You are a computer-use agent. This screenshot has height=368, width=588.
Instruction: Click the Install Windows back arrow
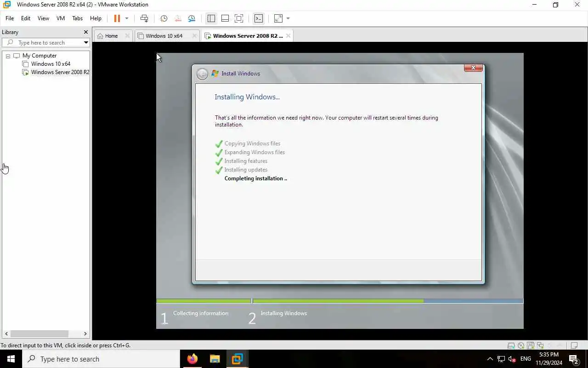coord(202,74)
